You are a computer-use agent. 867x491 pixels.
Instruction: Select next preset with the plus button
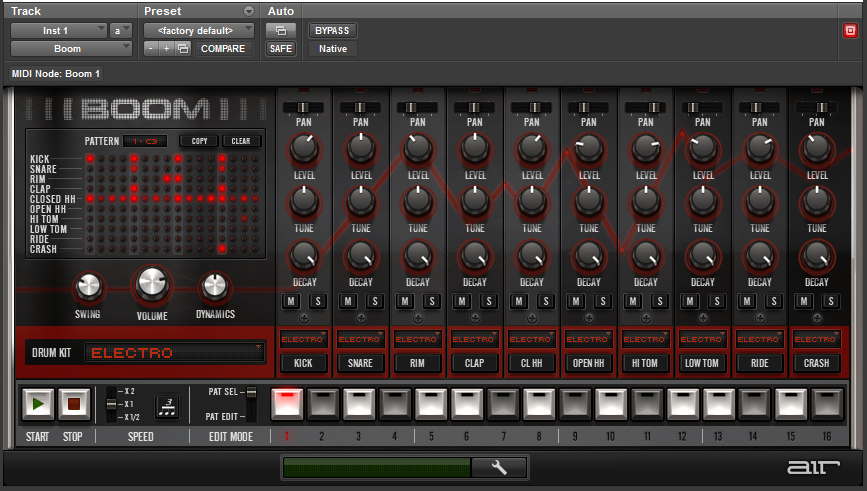pos(166,49)
